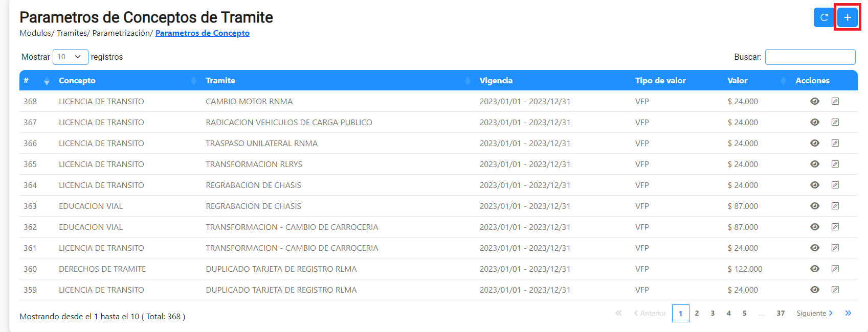Viewport: 868px width, 332px height.
Task: Go to page 37
Action: pos(781,313)
